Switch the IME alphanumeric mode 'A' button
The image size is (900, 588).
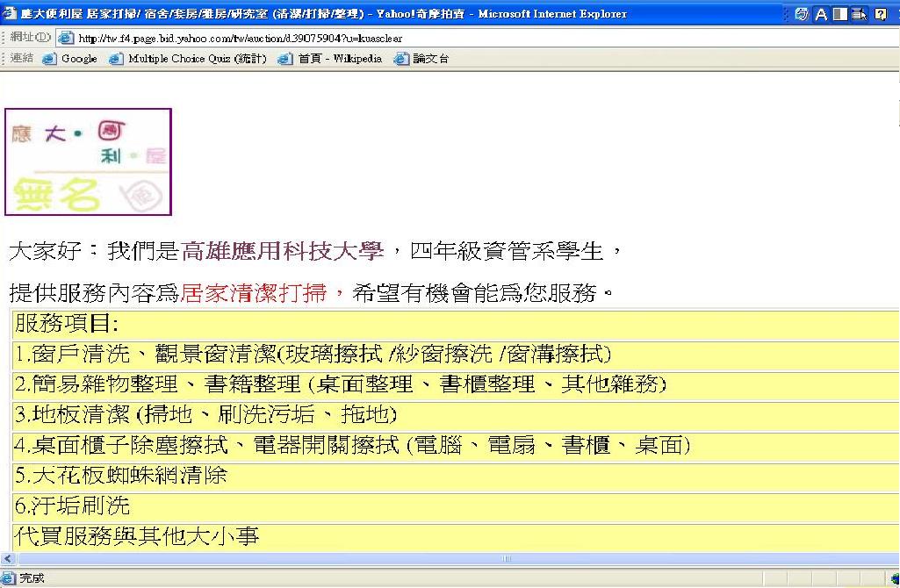click(x=821, y=14)
